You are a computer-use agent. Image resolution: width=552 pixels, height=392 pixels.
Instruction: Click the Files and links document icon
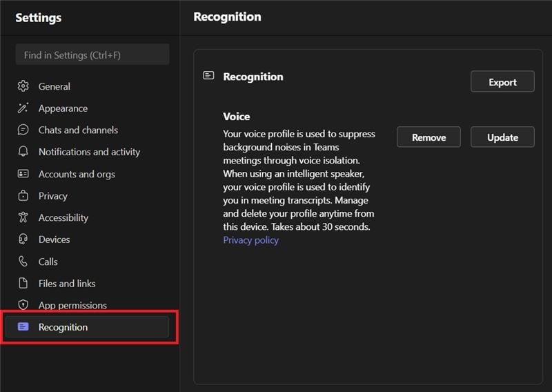(x=23, y=284)
